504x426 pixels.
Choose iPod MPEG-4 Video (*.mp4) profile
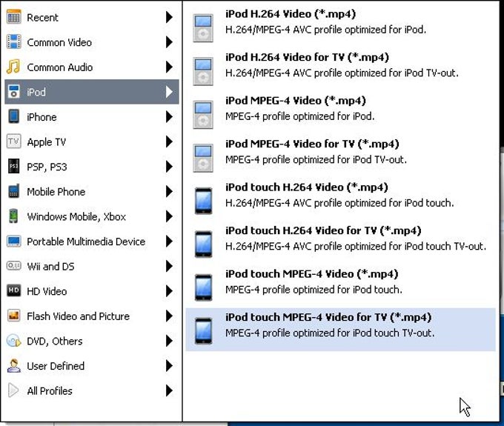341,113
